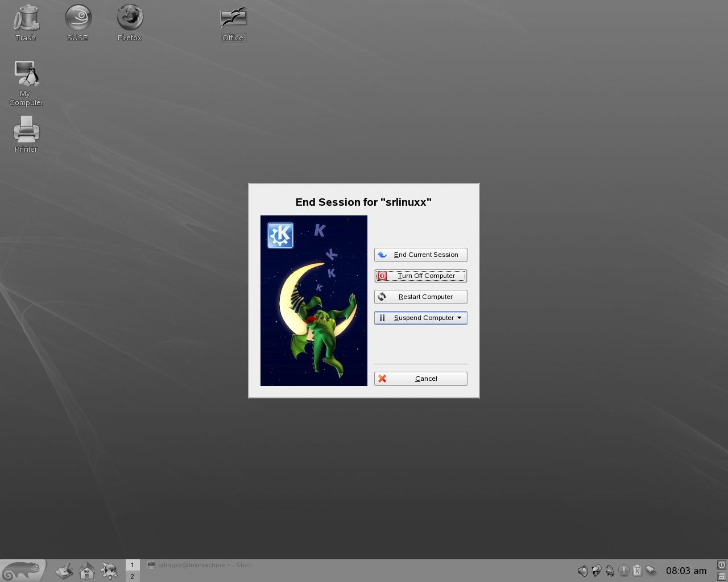The width and height of the screenshot is (728, 582).
Task: Click the panel lock session button
Action: pos(722,576)
